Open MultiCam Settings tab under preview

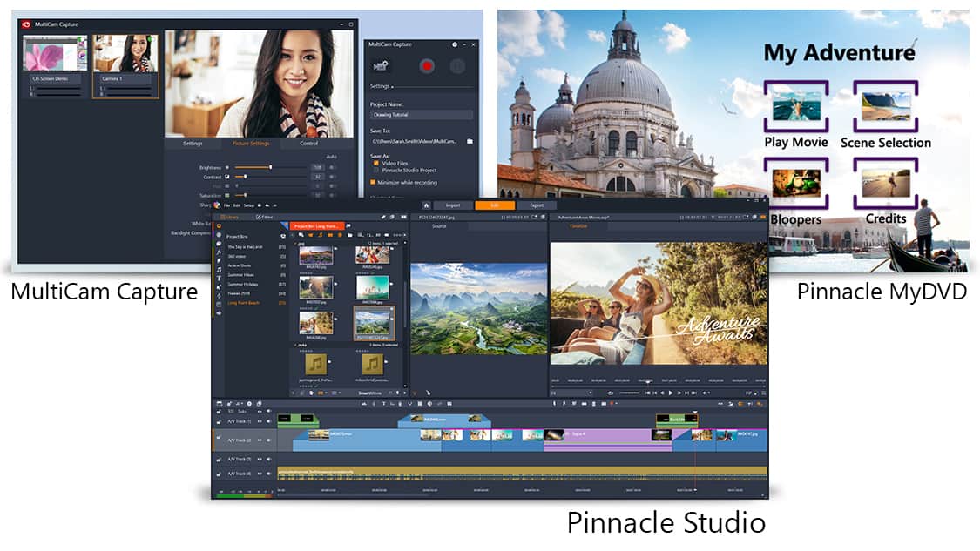[x=193, y=143]
